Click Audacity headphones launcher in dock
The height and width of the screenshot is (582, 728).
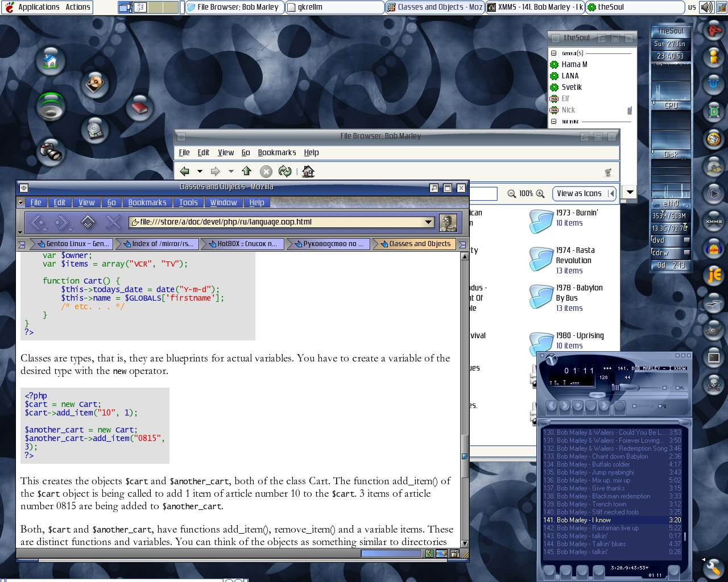point(714,248)
